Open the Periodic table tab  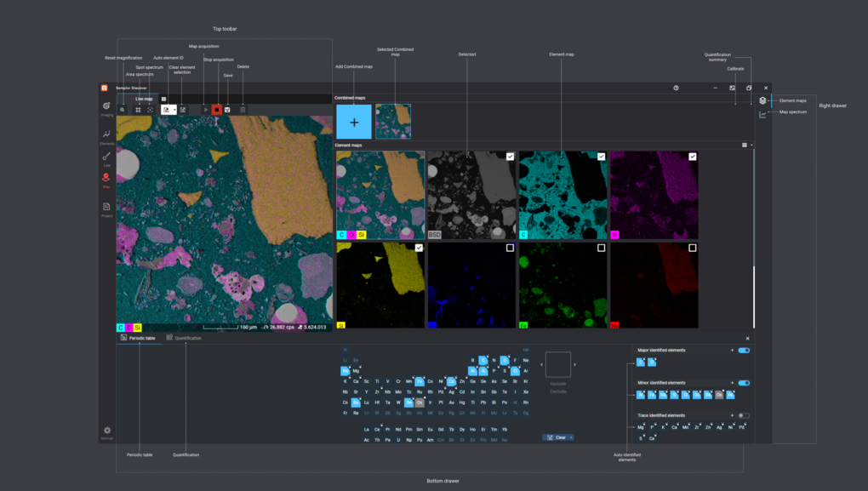[x=139, y=338]
